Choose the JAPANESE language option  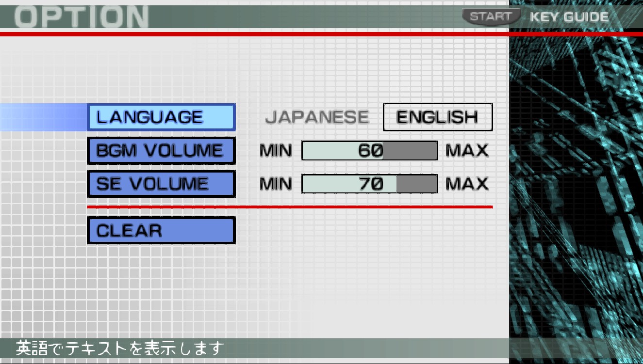pyautogui.click(x=317, y=117)
